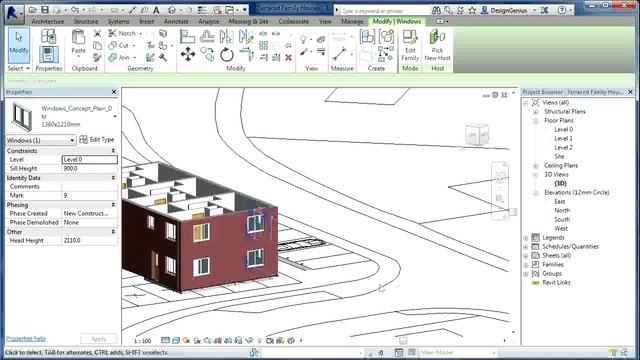The image size is (640, 360).
Task: Click the 1 : 100 view scale
Action: point(142,341)
